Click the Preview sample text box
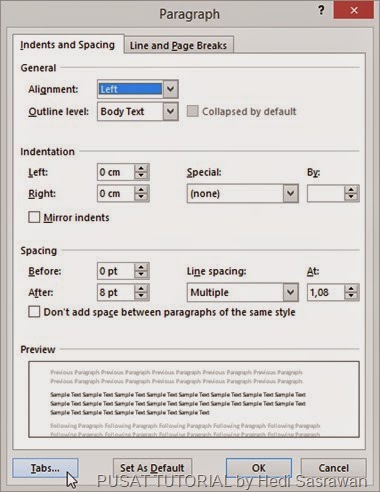Screen dimensions: 380x492 (194, 399)
